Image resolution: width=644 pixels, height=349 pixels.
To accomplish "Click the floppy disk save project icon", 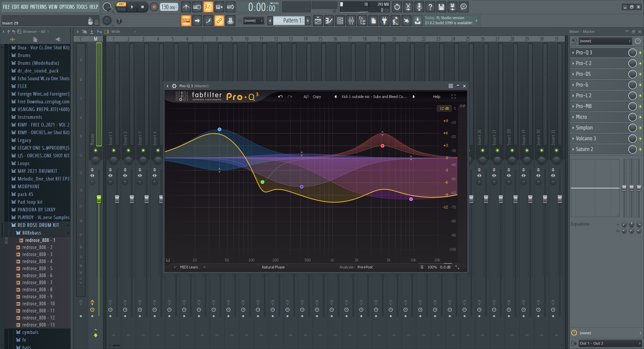I will coord(441,7).
